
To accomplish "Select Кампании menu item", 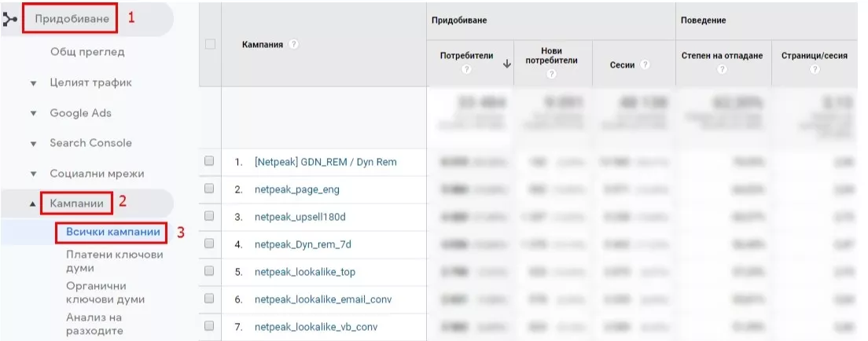I will [x=76, y=203].
